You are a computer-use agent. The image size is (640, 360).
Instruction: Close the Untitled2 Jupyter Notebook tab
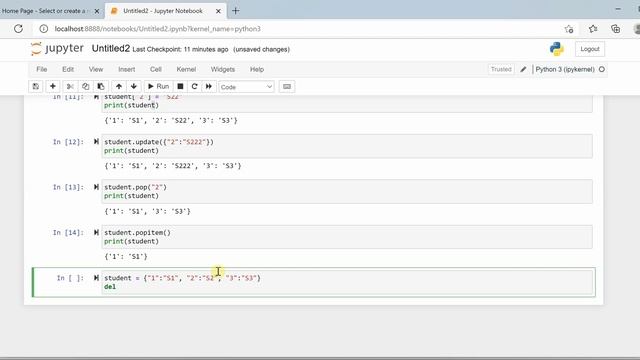click(218, 11)
